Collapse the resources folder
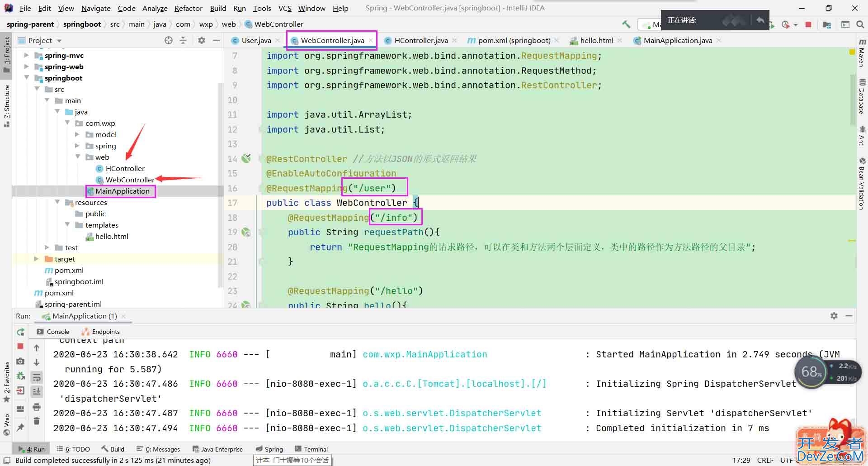The height and width of the screenshot is (466, 868). click(x=57, y=202)
